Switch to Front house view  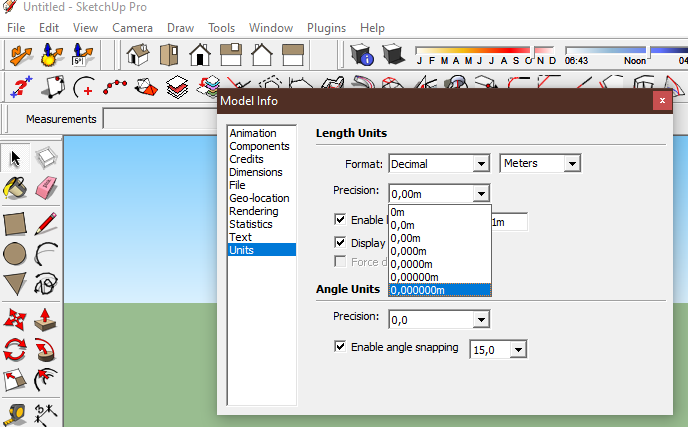pos(200,55)
